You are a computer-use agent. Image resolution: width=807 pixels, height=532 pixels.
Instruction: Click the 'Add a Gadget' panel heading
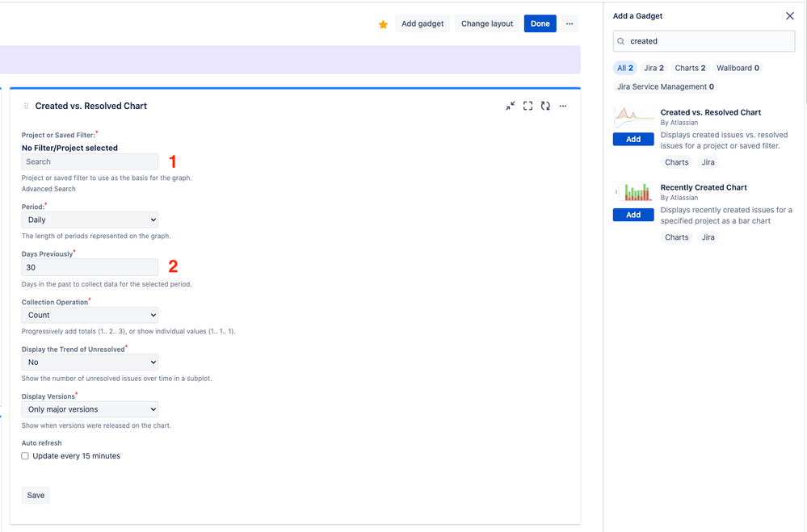[x=637, y=16]
